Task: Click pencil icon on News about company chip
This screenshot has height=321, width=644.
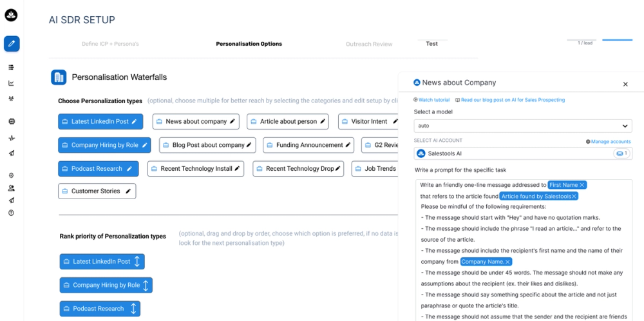Action: pos(232,122)
